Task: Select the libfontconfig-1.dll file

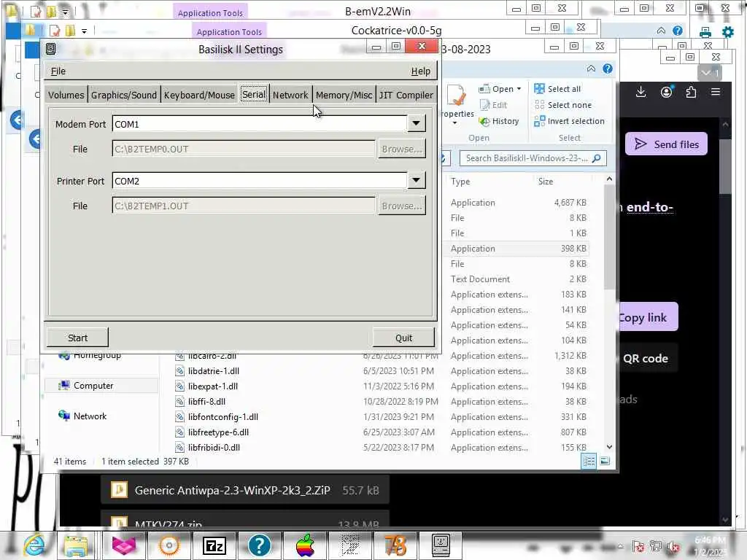Action: tap(223, 416)
